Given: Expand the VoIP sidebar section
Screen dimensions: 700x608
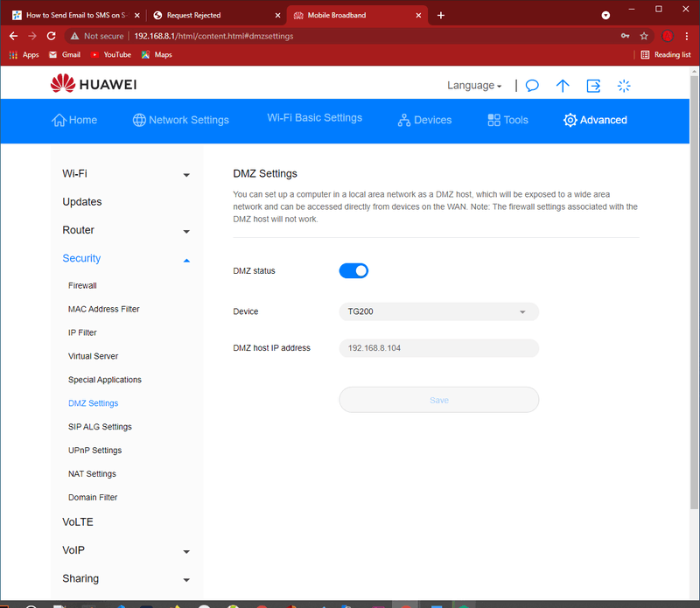Looking at the screenshot, I should 126,550.
